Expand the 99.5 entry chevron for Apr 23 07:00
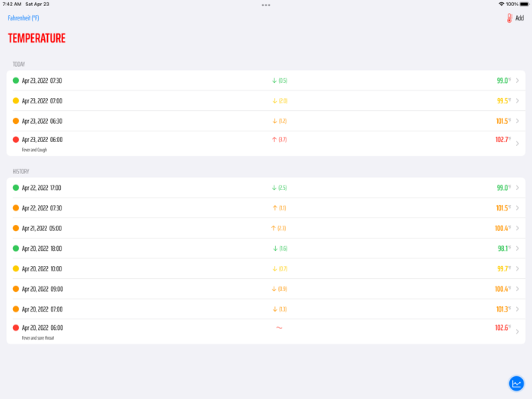The height and width of the screenshot is (399, 532). 518,101
